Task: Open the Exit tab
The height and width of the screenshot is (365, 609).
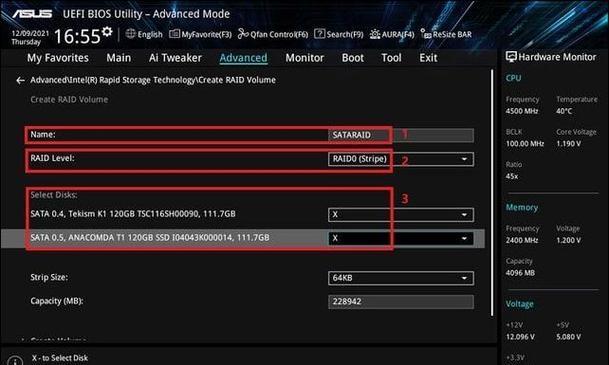Action: [428, 58]
